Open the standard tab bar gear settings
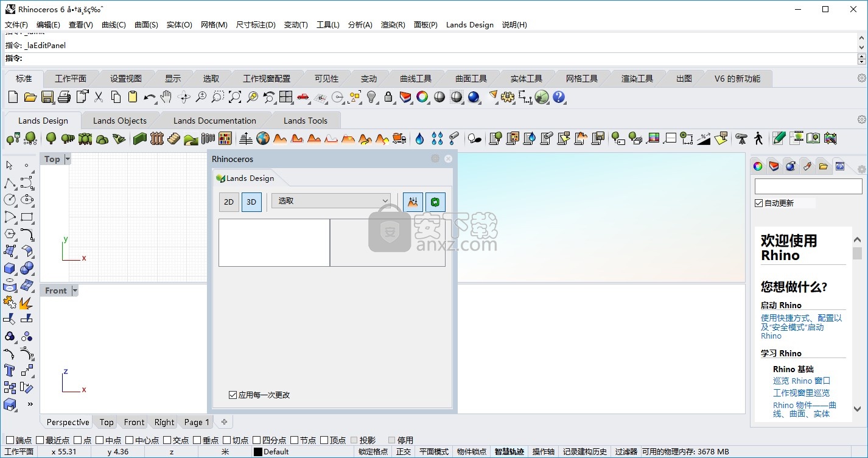 (x=861, y=78)
